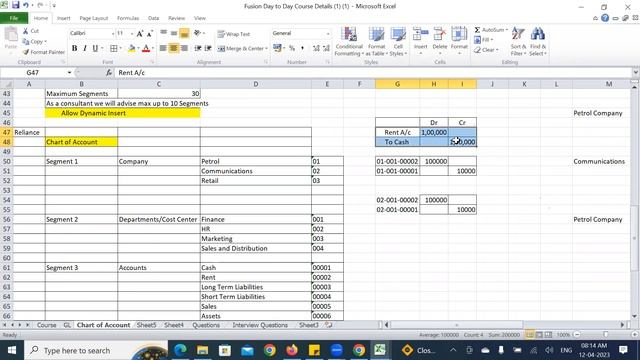Apply percent style format
Image resolution: width=640 pixels, height=360 pixels.
292,49
